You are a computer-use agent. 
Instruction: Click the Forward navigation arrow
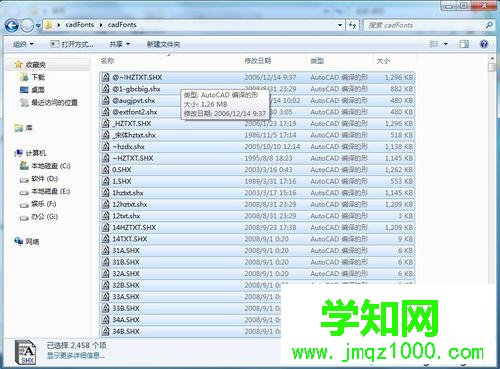[x=27, y=25]
